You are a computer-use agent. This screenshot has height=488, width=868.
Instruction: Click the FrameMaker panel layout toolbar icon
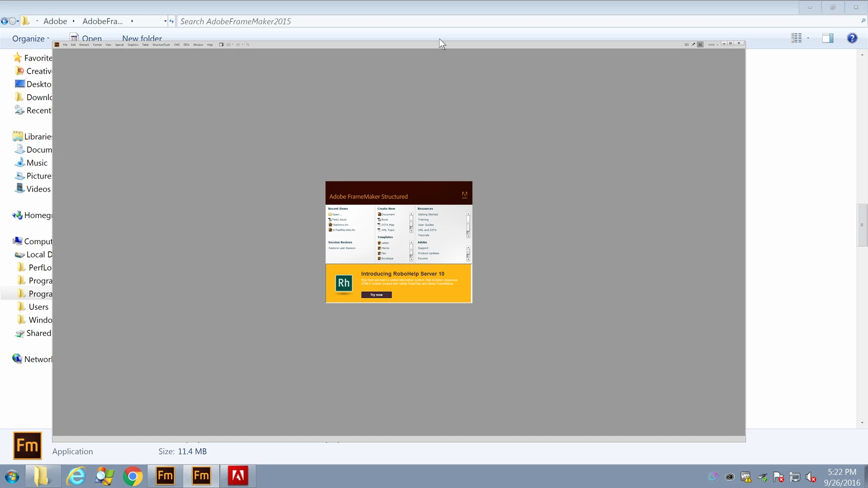pyautogui.click(x=222, y=45)
